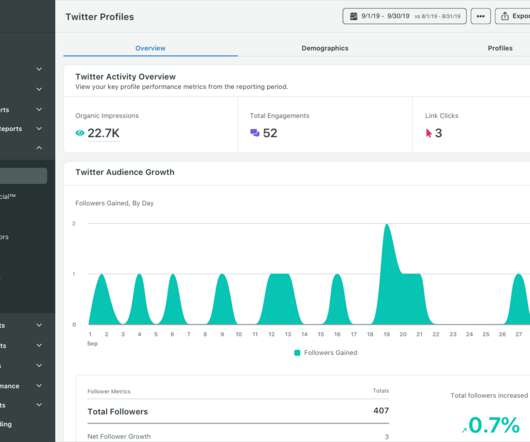Click the 0.7% followers increase figure
The width and height of the screenshot is (530, 442).
point(494,425)
